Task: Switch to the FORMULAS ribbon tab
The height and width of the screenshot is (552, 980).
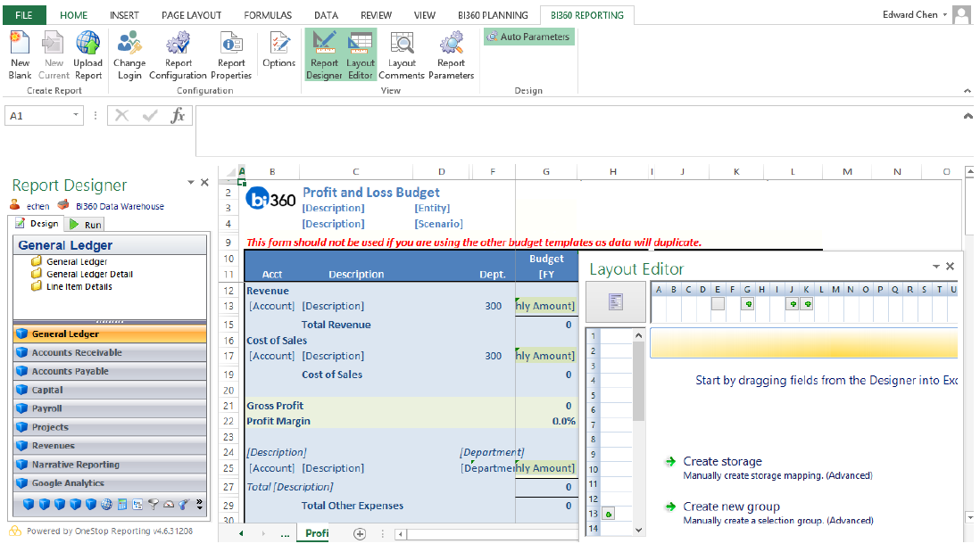Action: pos(268,15)
